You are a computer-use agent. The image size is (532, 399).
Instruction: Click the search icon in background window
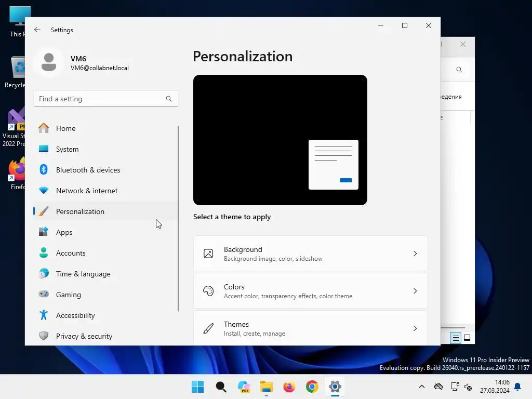coord(459,70)
